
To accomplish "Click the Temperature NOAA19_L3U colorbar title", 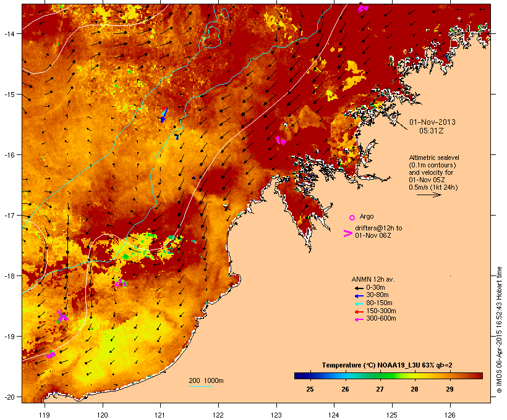I will (x=387, y=365).
